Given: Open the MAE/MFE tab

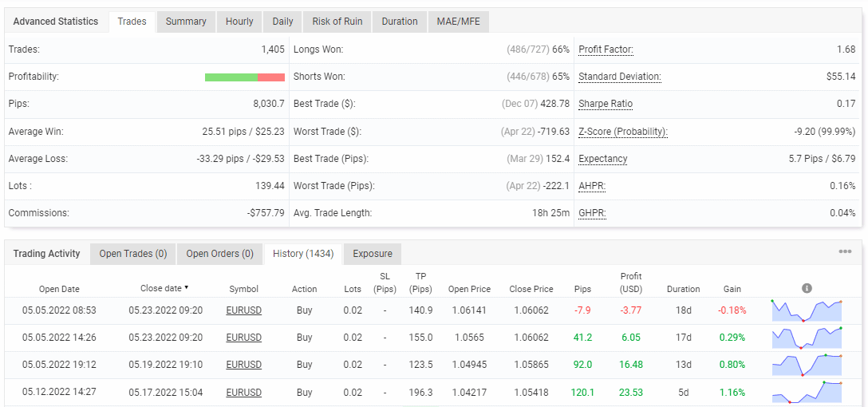Looking at the screenshot, I should pos(459,22).
